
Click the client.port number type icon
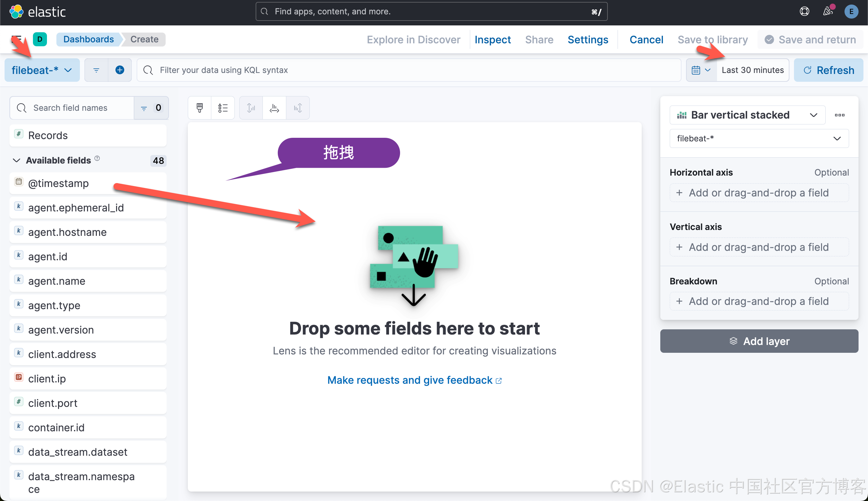[x=19, y=402]
